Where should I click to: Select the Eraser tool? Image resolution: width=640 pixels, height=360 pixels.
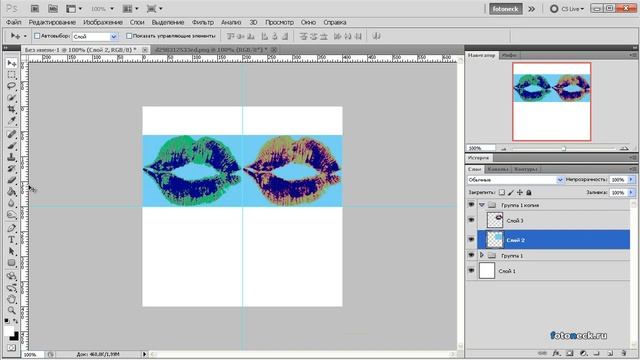(x=11, y=180)
